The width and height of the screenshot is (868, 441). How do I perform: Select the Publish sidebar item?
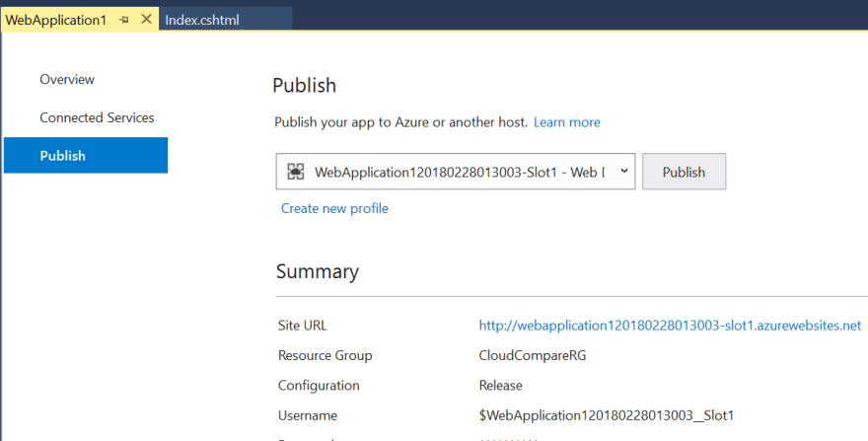[x=86, y=155]
